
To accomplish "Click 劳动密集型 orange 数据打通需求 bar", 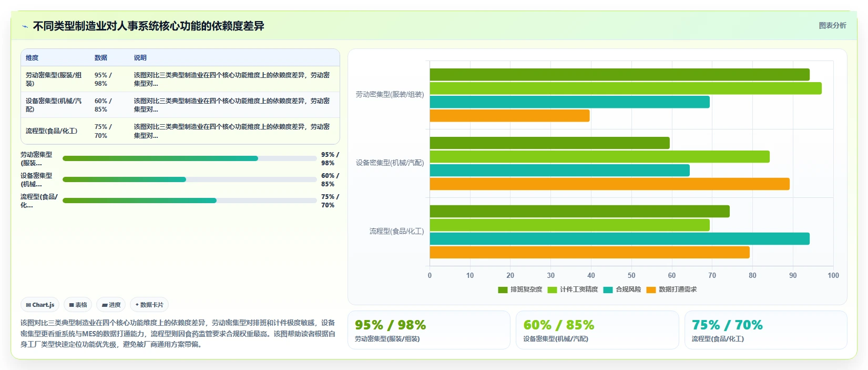I will 509,116.
